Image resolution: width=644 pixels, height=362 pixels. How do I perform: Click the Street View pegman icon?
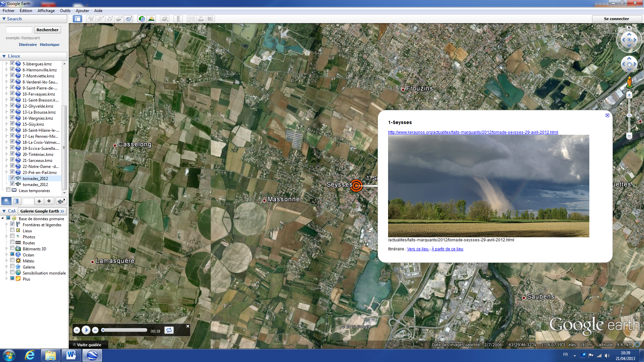(x=629, y=82)
